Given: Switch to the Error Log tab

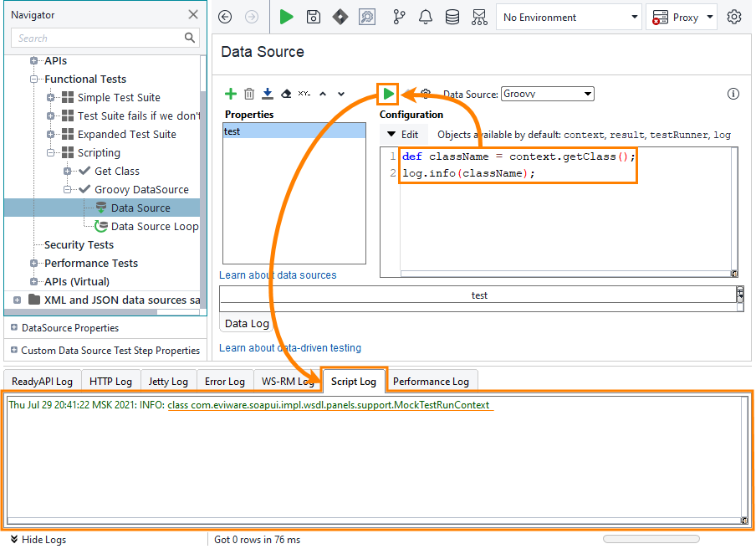Looking at the screenshot, I should pos(225,382).
